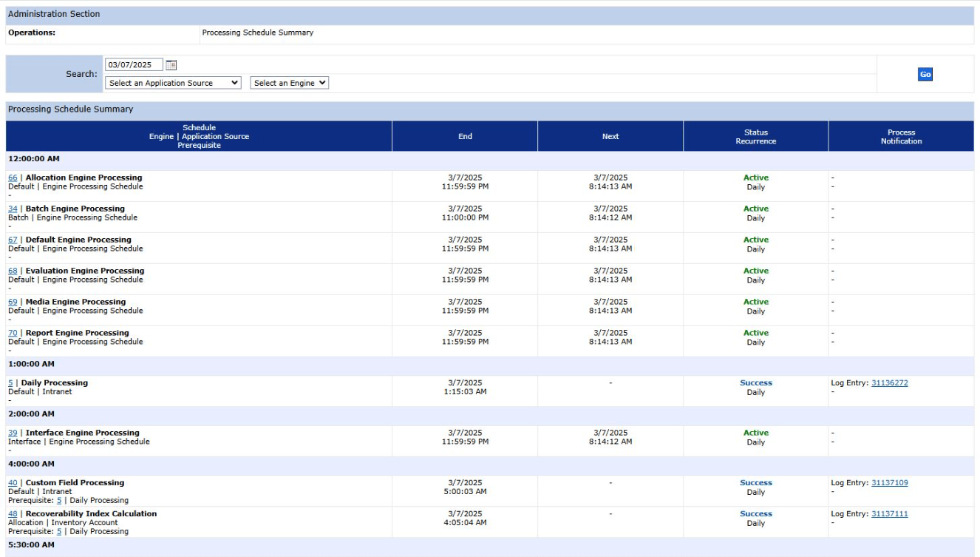Screen dimensions: 980x557
Task: View log entry 31136272
Action: (x=889, y=383)
